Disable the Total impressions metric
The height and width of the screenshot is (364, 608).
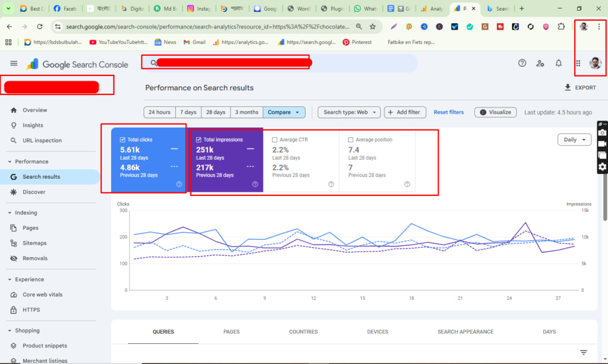click(x=200, y=140)
